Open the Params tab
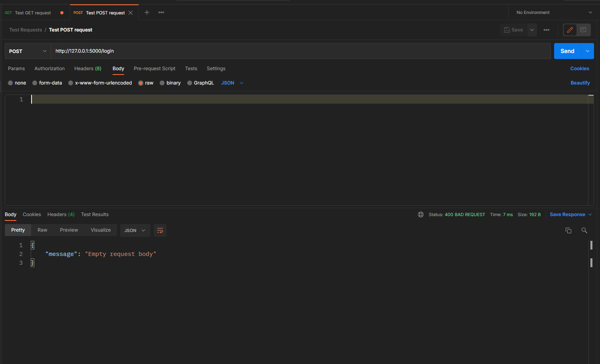The width and height of the screenshot is (600, 364). pyautogui.click(x=16, y=69)
